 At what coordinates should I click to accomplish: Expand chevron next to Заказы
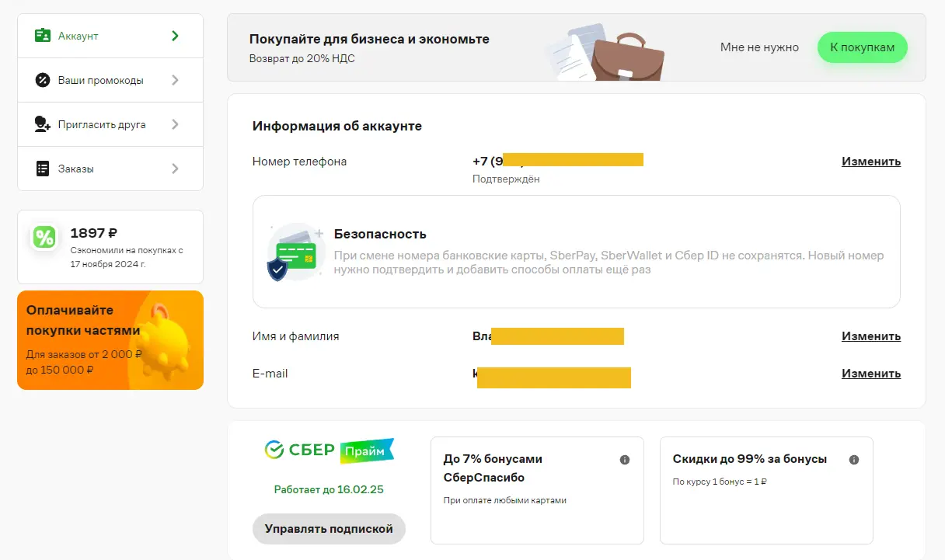[175, 169]
